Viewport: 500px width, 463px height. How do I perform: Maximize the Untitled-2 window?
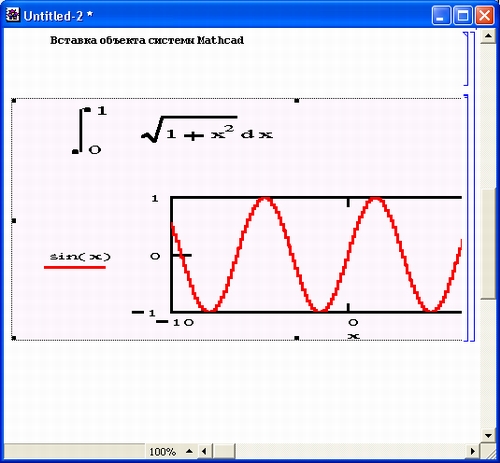point(463,15)
